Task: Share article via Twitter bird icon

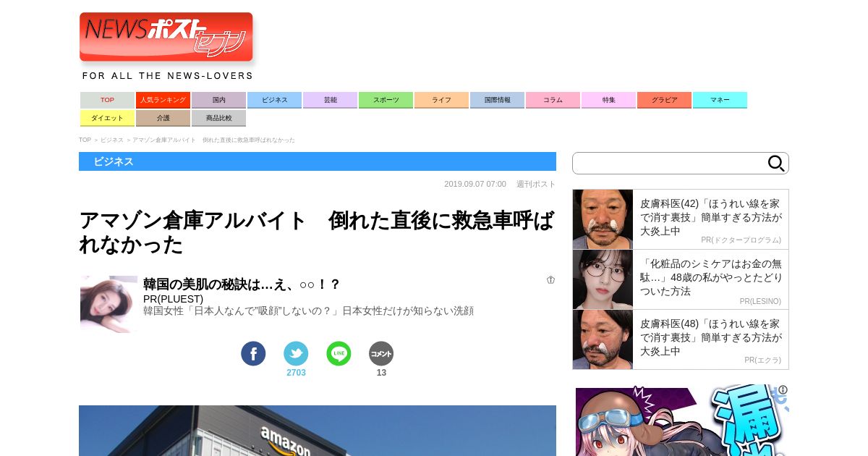Action: [296, 353]
